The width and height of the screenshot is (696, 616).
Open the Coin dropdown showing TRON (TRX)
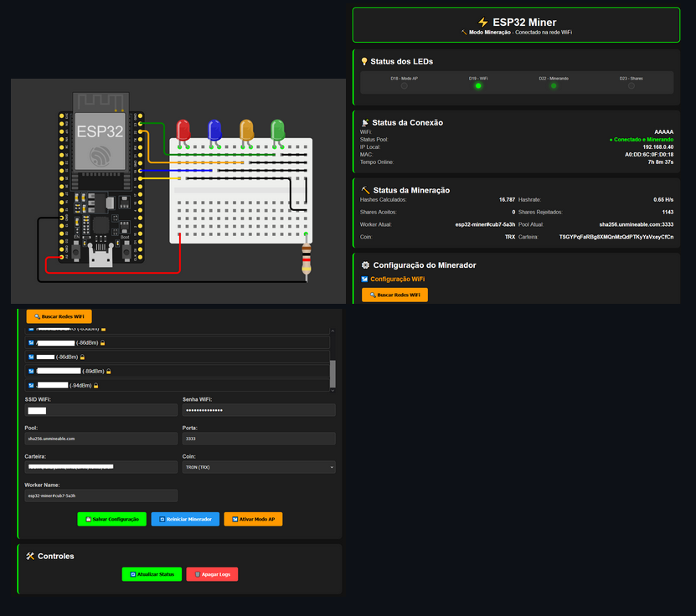259,467
